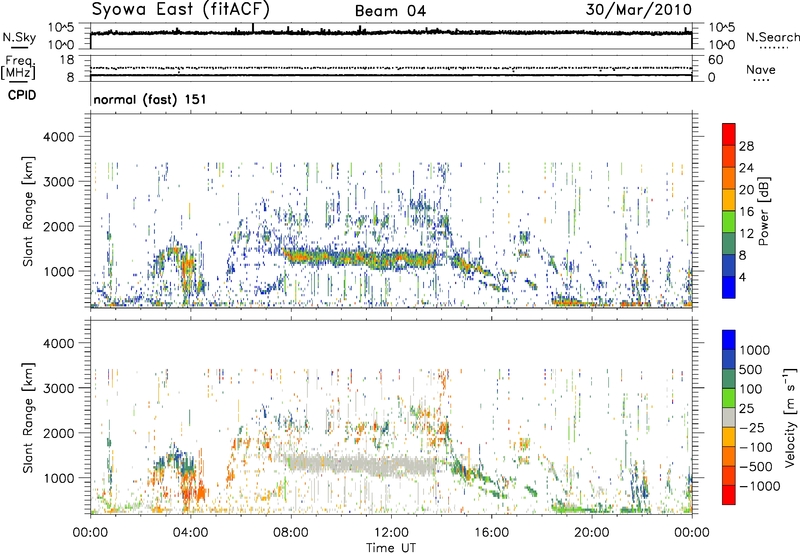This screenshot has height=554, width=800.
Task: Click the gray ground-scatter band in velocity panel
Action: (362, 465)
